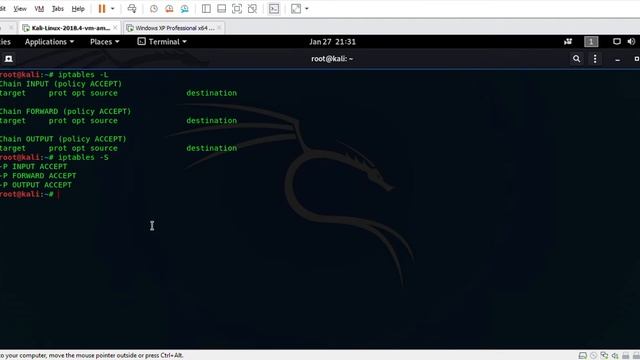This screenshot has height=360, width=640.
Task: Click the screen recorder camera icon in Kali panel
Action: tap(568, 42)
